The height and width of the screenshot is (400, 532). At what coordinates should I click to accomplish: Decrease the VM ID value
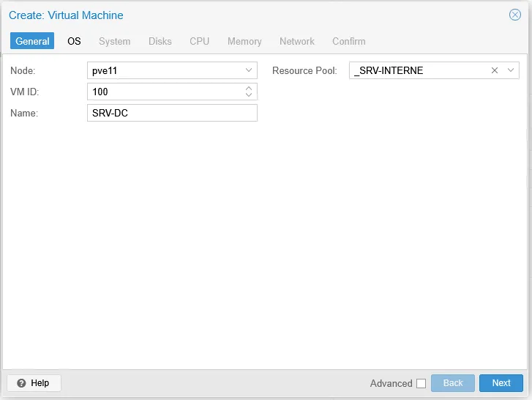click(249, 95)
